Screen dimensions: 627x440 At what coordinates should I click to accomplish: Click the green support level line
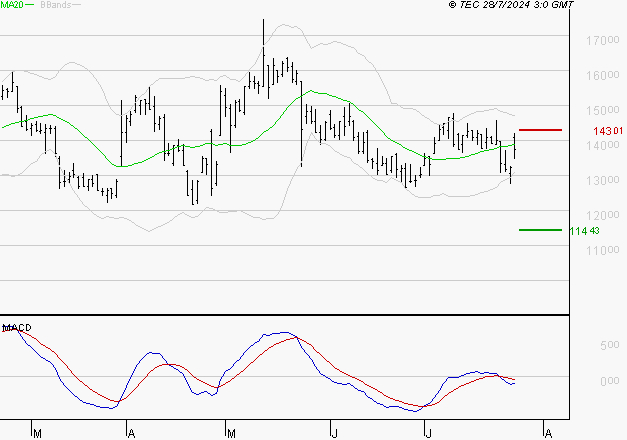pyautogui.click(x=540, y=230)
